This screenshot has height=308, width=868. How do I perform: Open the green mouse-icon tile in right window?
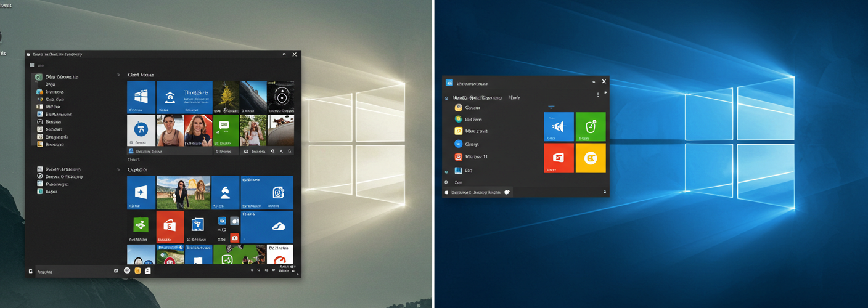coord(591,127)
